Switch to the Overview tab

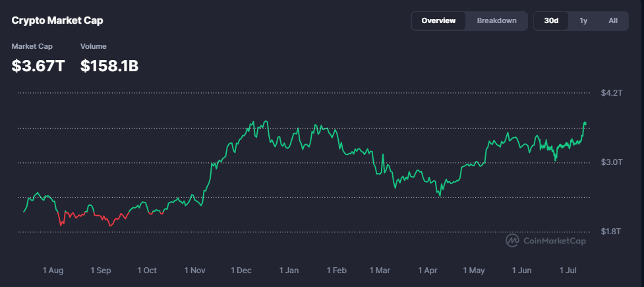(x=438, y=20)
